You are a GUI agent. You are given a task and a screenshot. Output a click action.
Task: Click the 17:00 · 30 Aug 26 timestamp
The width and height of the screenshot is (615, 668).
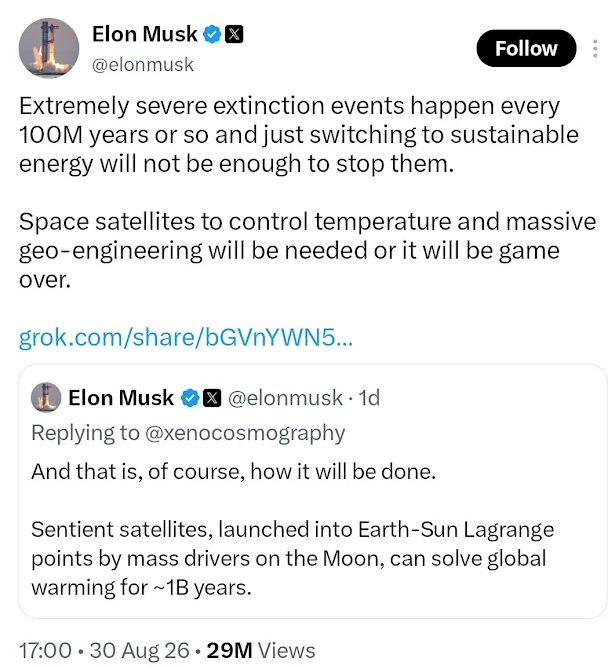(104, 651)
